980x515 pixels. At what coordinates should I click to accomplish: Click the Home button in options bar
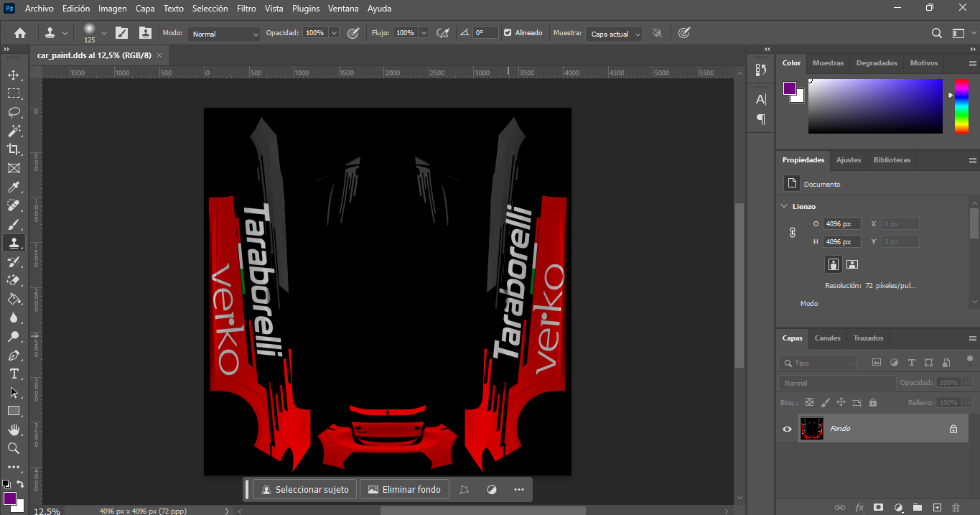pyautogui.click(x=20, y=33)
